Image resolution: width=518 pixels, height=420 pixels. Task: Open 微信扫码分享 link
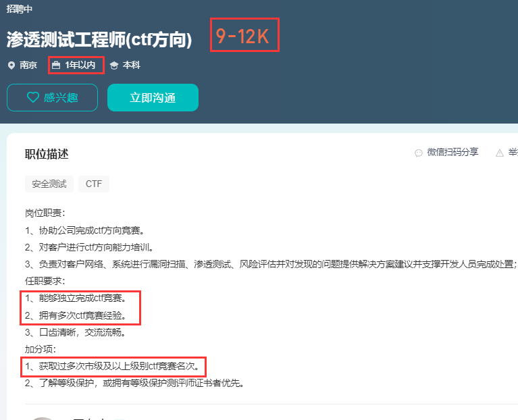point(452,152)
